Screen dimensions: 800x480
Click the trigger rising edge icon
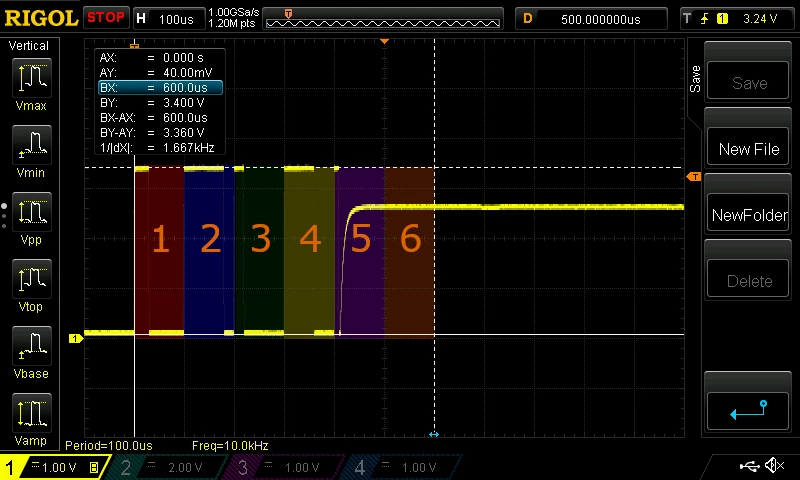click(x=705, y=19)
